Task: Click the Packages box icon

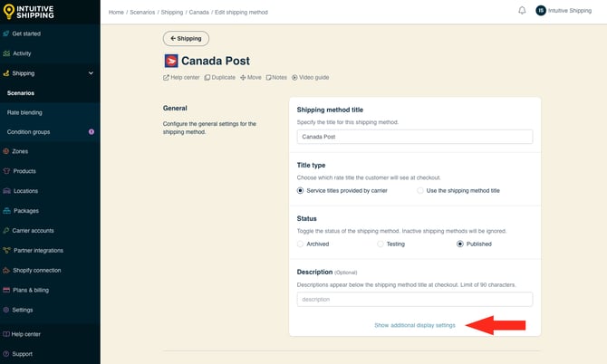Action: [6, 210]
